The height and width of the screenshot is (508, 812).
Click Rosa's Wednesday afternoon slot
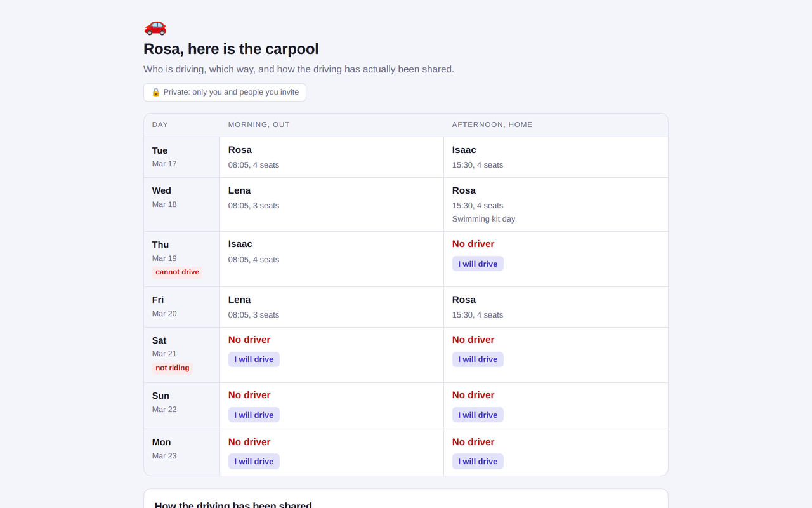tap(556, 204)
